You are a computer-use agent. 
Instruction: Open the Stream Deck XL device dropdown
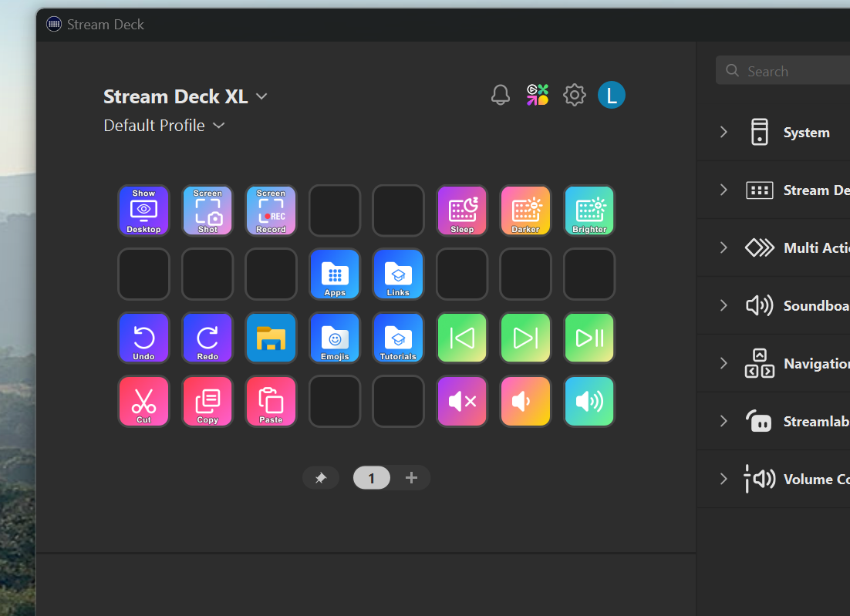click(x=185, y=96)
